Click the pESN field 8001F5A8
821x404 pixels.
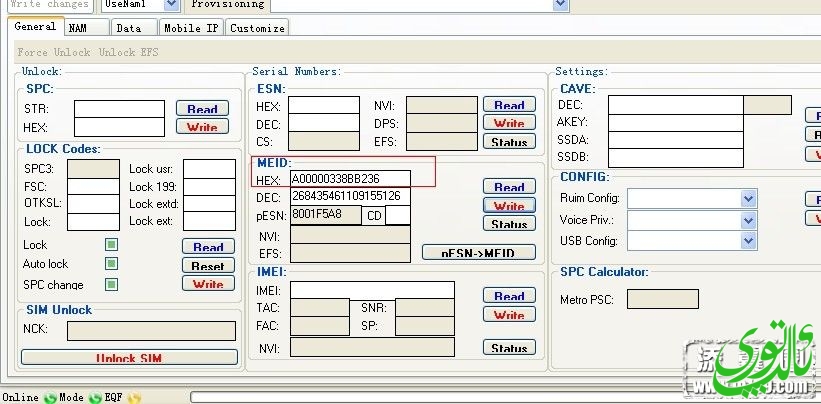[x=326, y=215]
